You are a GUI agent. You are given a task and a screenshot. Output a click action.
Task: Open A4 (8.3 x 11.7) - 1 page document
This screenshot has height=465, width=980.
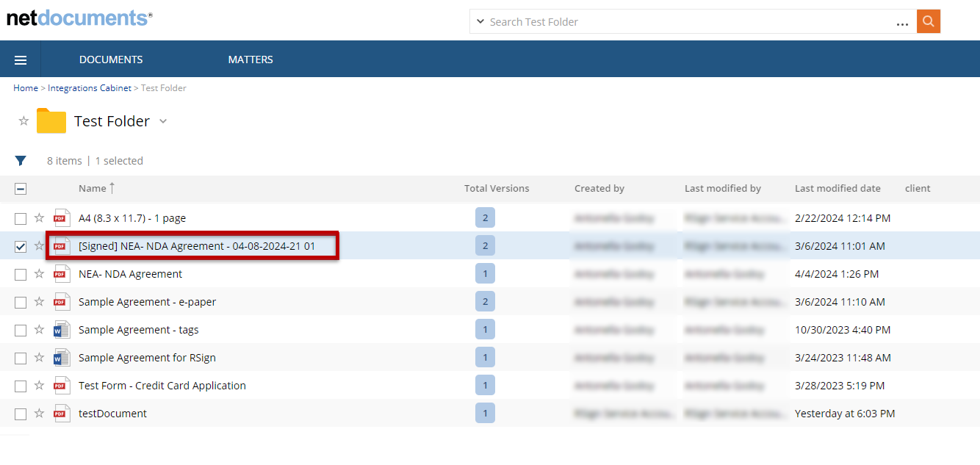[x=132, y=218]
